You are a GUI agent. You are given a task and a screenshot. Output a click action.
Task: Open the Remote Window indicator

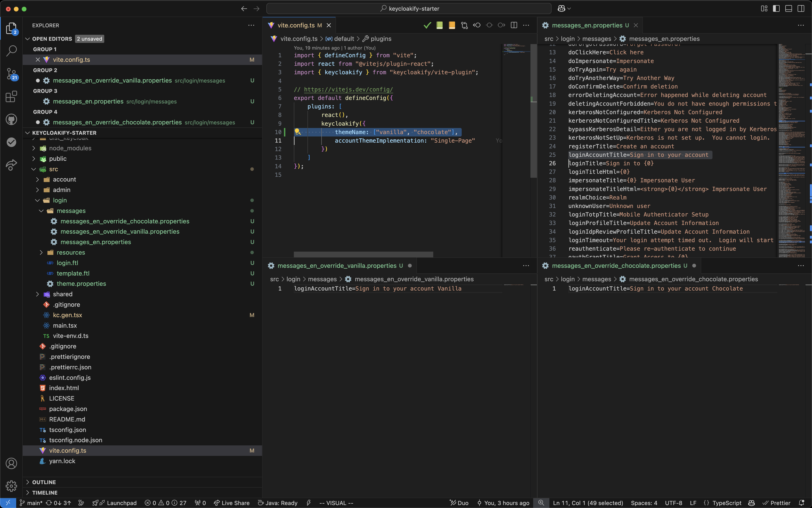click(8, 503)
